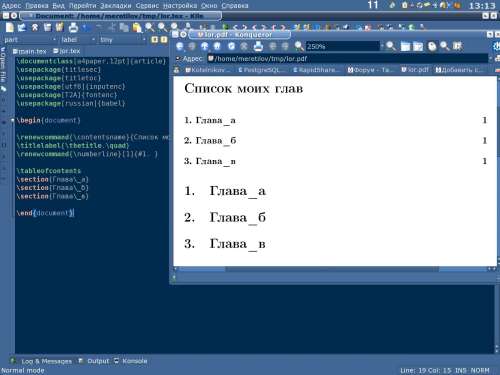The height and width of the screenshot is (375, 500).
Task: Open the Konsole panel button
Action: [131, 361]
